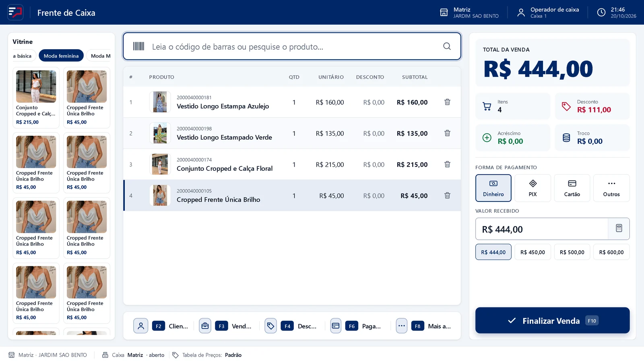Delete Vestido Longo Estampa Azulejo with its trash icon

(447, 102)
